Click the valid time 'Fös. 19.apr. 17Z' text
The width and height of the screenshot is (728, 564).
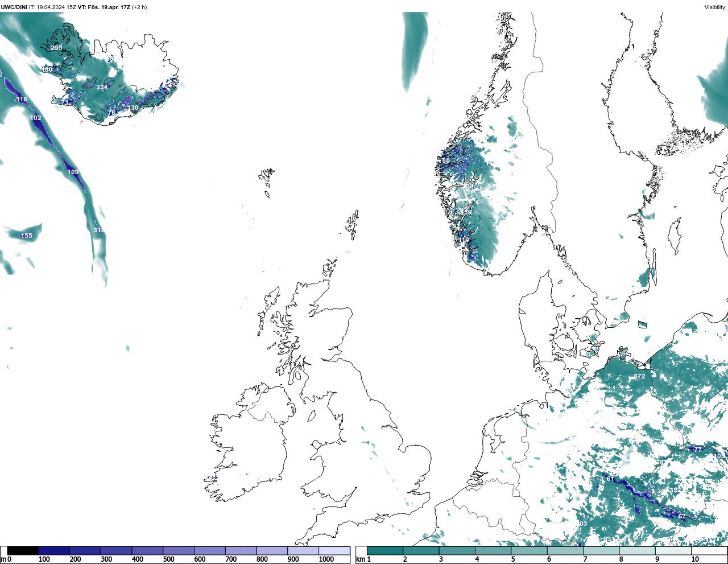tap(109, 7)
